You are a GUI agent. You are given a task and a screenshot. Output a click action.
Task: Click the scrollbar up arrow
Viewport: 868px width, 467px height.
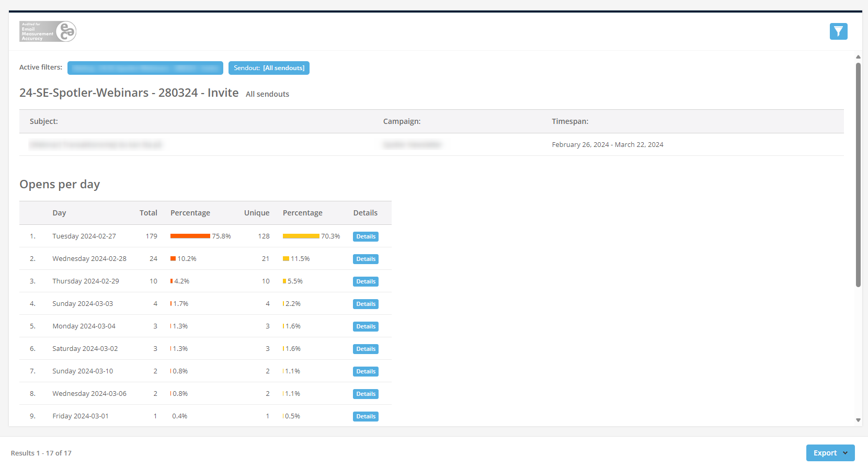(858, 56)
